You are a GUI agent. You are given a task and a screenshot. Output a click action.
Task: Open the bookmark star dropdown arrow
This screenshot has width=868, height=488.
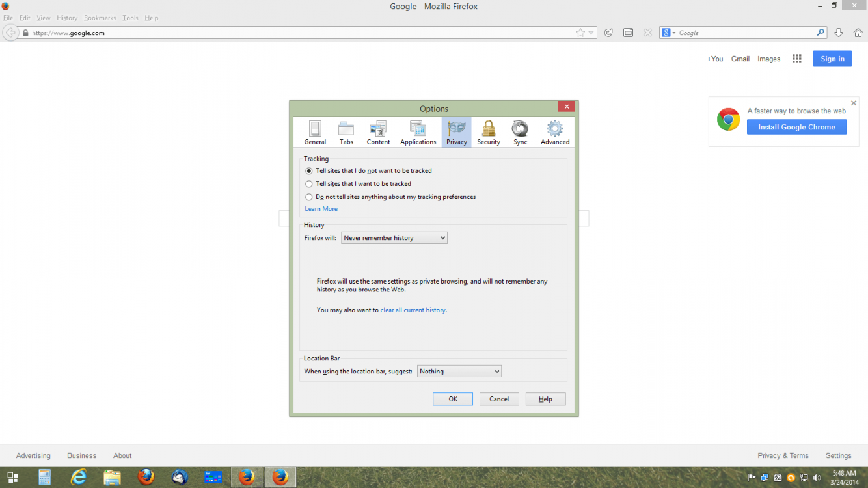(591, 33)
